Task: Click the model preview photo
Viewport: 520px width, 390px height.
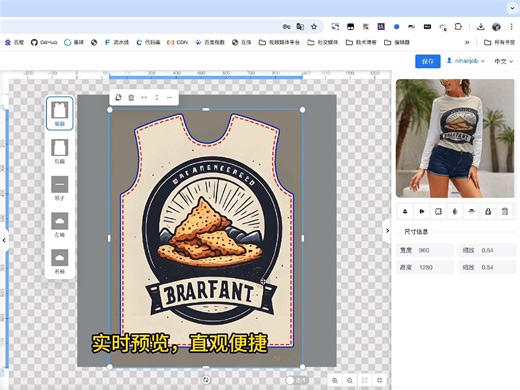Action: click(x=455, y=138)
